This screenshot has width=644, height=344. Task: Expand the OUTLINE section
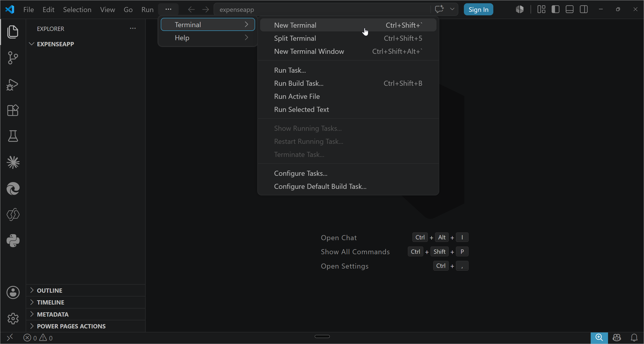click(x=86, y=290)
